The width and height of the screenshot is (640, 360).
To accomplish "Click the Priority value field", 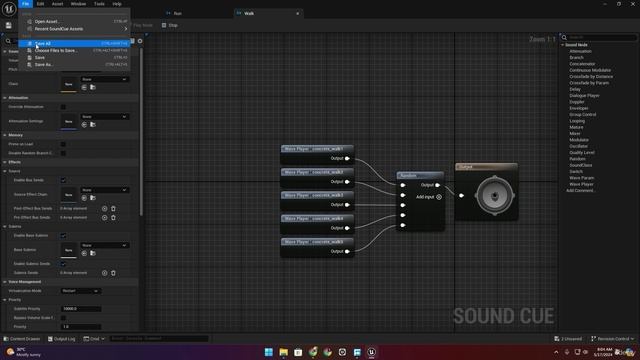I will 81,327.
